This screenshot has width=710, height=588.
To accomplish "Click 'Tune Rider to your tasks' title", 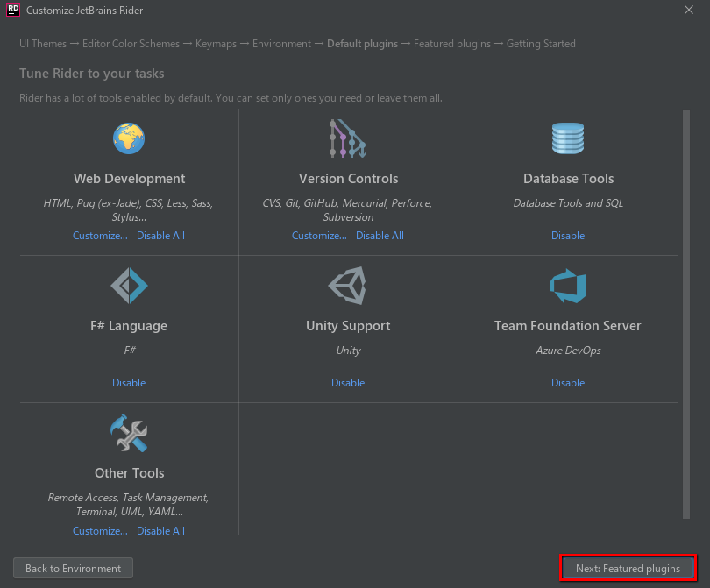I will [x=91, y=74].
